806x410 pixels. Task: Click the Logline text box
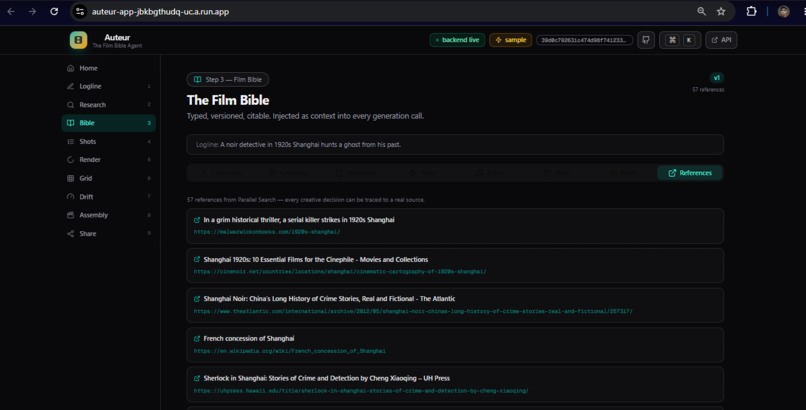point(455,145)
